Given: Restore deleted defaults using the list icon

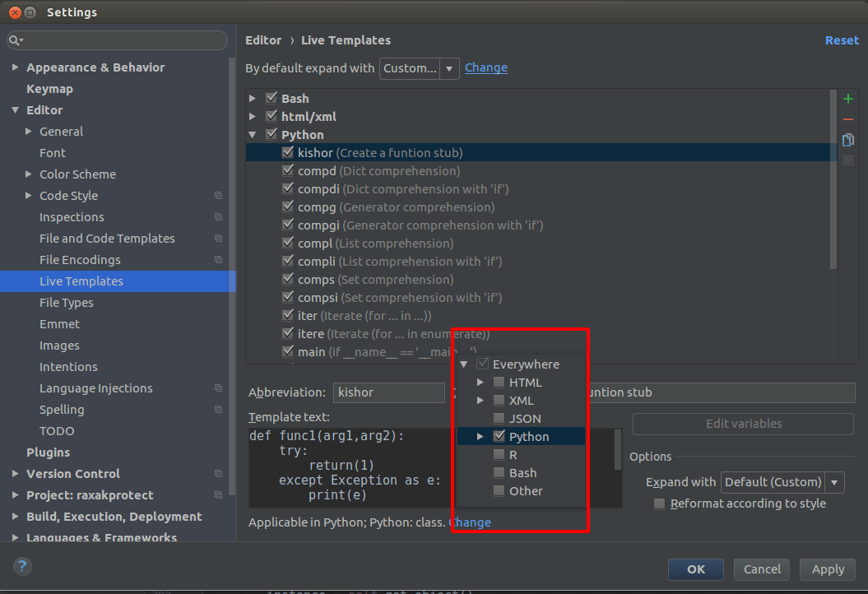Looking at the screenshot, I should [847, 160].
